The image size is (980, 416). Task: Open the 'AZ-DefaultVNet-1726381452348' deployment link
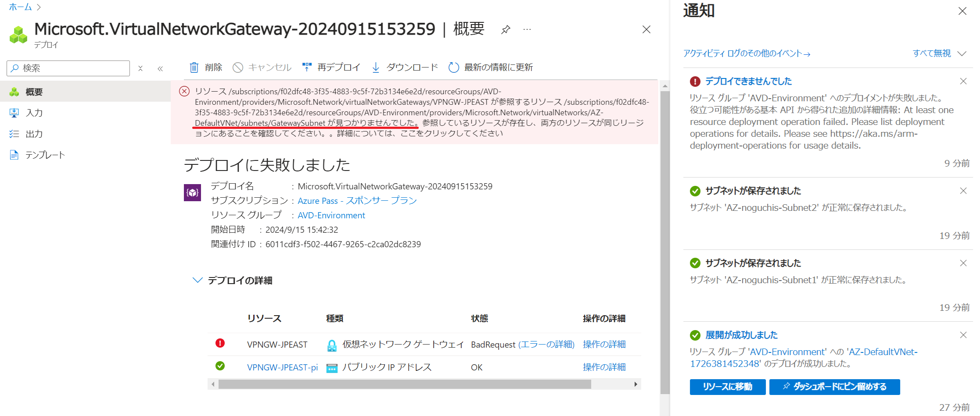click(804, 358)
